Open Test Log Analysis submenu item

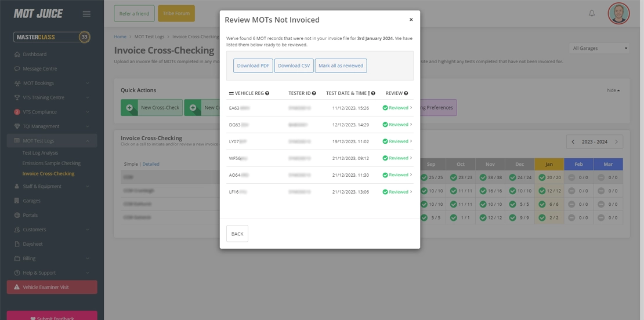tap(40, 152)
